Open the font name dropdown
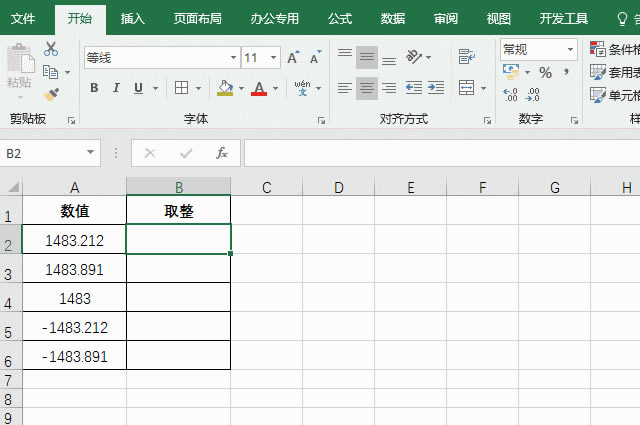This screenshot has height=425, width=640. [234, 58]
